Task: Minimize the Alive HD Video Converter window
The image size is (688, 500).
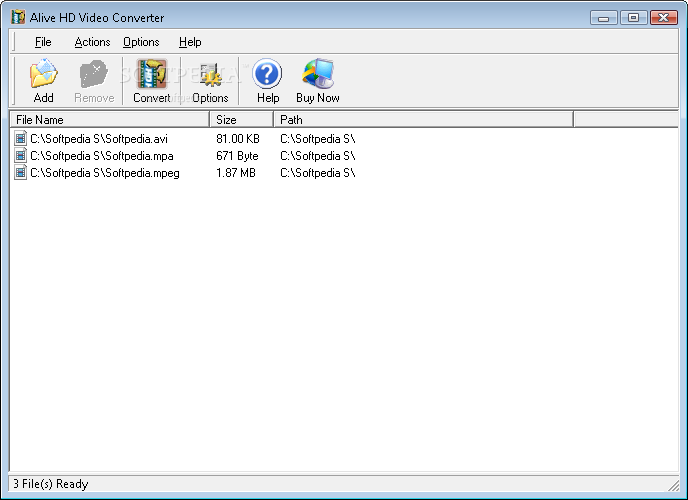Action: tap(604, 18)
